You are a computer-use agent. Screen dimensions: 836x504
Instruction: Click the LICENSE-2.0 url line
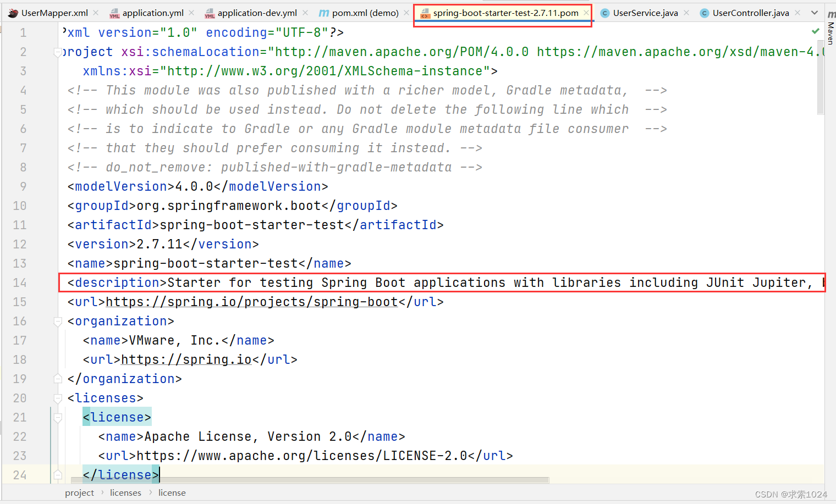tap(306, 456)
